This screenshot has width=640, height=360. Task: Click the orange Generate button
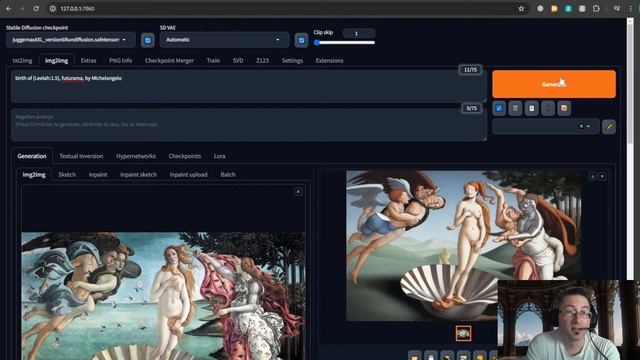[x=554, y=84]
